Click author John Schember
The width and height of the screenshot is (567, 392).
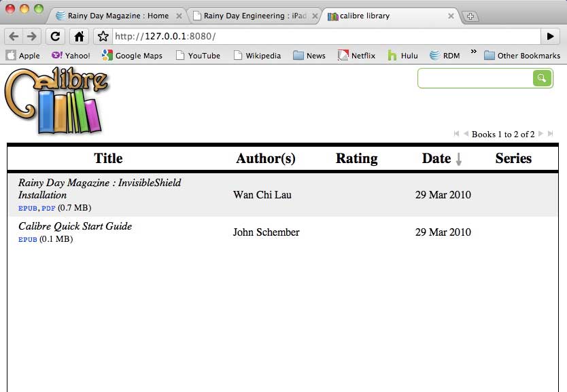[x=266, y=232]
